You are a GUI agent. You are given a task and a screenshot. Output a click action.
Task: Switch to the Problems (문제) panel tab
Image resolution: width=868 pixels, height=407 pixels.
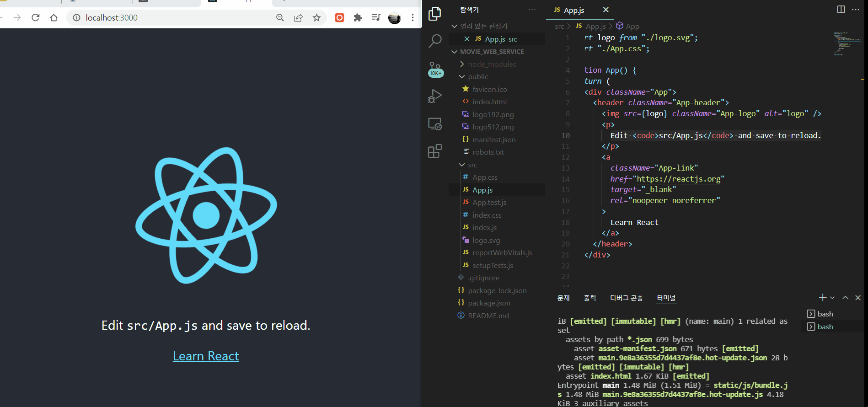click(x=563, y=298)
